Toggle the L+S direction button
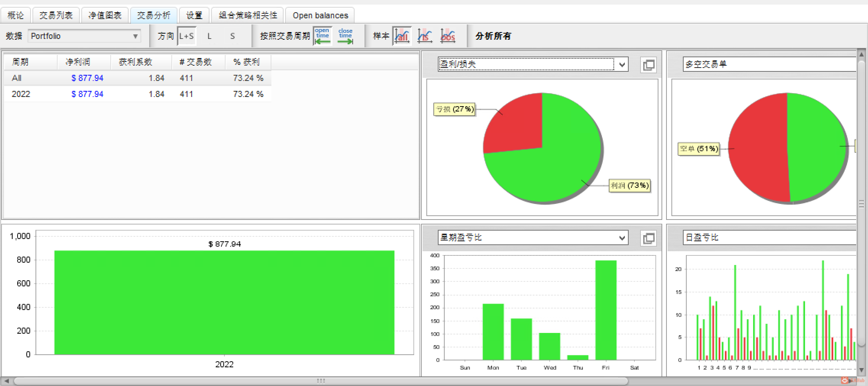The width and height of the screenshot is (868, 386). click(x=187, y=36)
